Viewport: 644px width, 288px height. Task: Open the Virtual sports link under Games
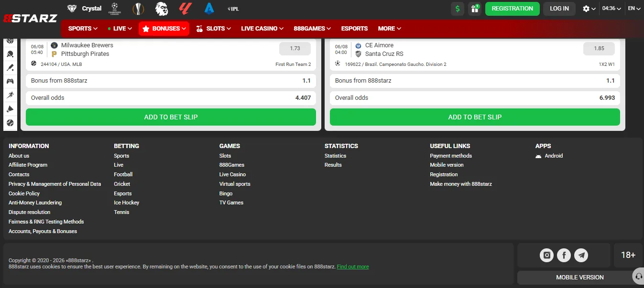[x=235, y=184]
